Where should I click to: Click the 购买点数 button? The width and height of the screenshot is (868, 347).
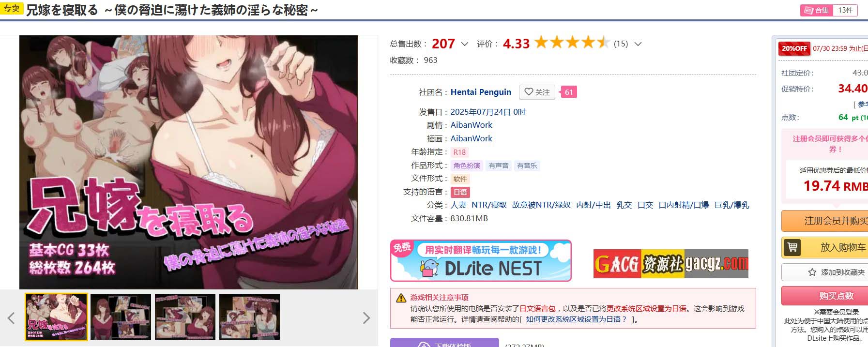tap(825, 296)
